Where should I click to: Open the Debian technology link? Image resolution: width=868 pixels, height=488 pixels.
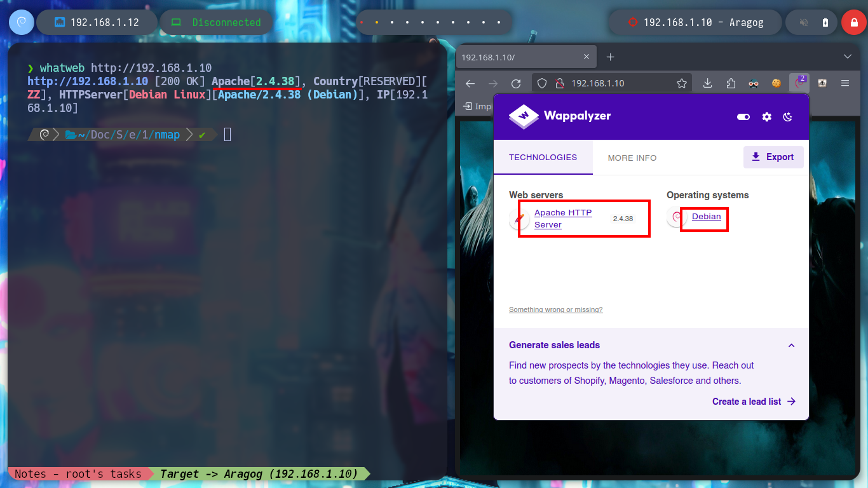707,217
